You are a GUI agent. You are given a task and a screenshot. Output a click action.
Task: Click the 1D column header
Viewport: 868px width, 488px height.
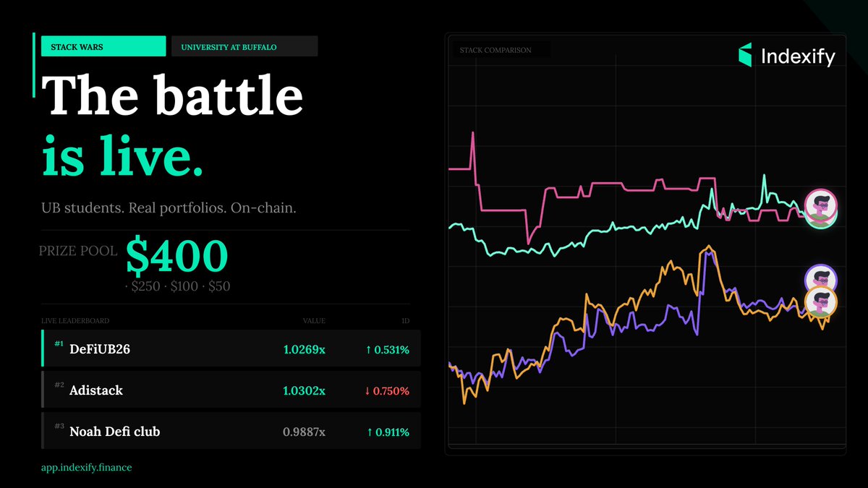[405, 320]
